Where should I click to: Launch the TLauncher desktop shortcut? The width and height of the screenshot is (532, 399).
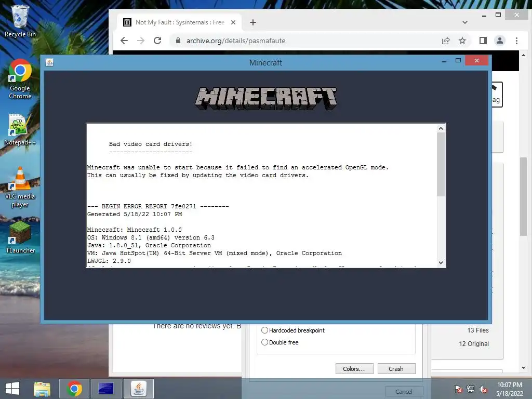coord(20,237)
